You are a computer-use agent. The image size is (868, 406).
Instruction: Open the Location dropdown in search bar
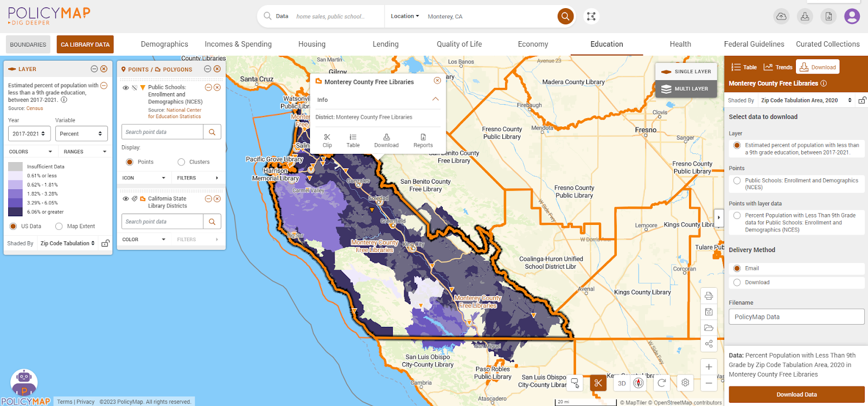click(405, 16)
